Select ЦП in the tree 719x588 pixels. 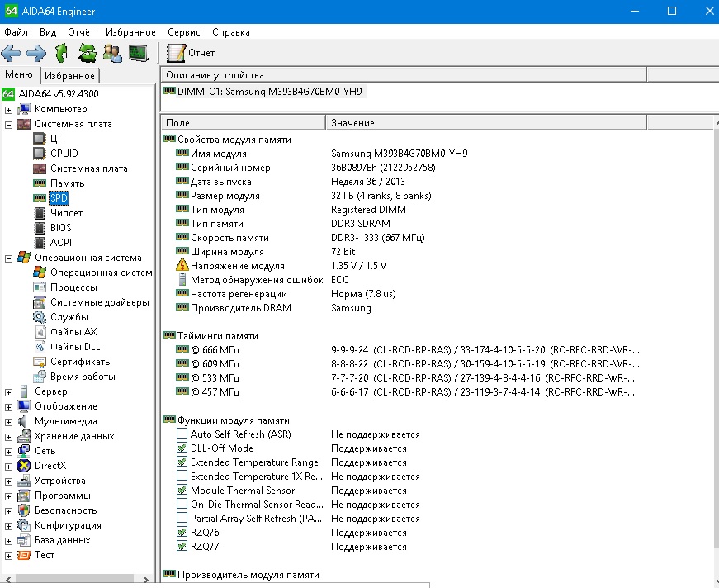[57, 139]
